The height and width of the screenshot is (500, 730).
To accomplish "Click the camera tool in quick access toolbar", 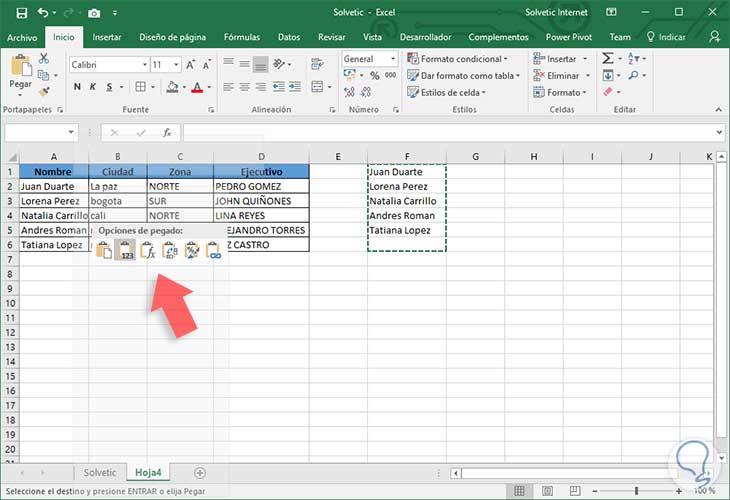I will click(x=94, y=13).
